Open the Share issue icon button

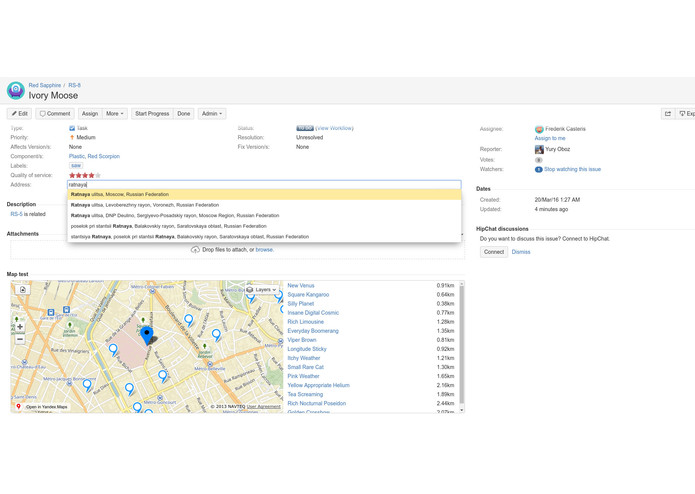coord(668,114)
